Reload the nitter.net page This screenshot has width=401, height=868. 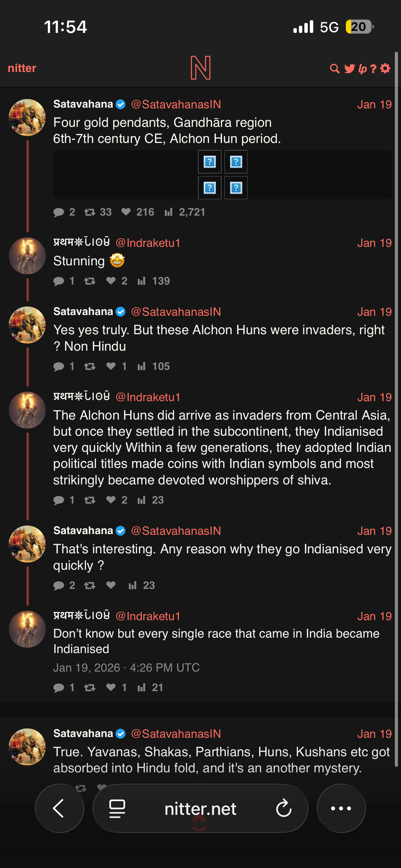284,808
